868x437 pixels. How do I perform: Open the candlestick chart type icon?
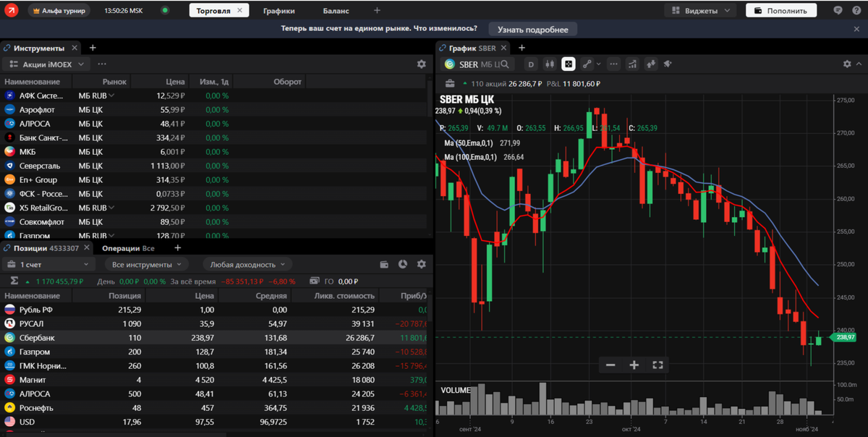550,64
